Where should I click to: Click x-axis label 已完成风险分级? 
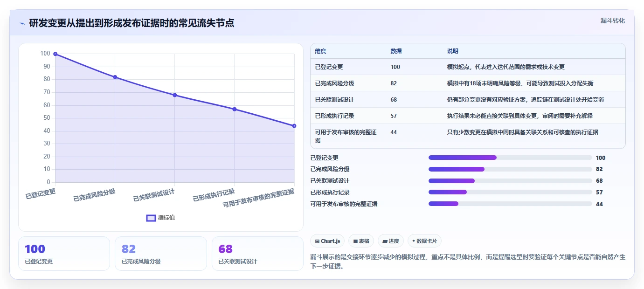[x=94, y=195]
